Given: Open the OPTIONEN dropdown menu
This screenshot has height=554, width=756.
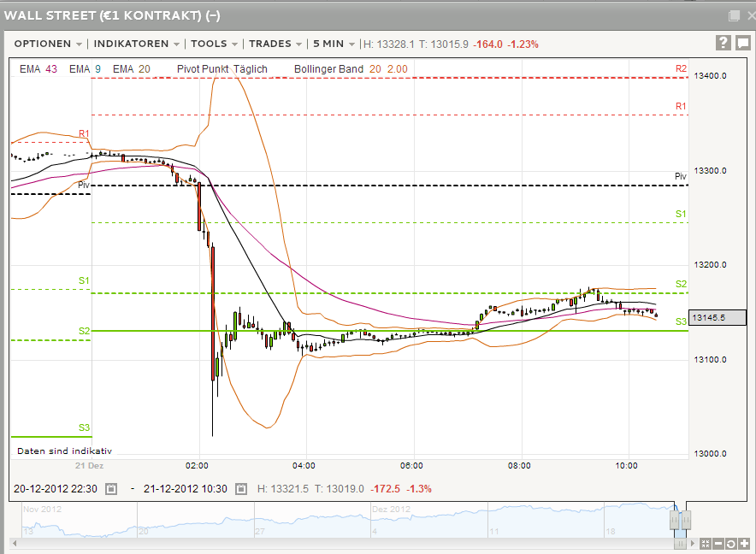Looking at the screenshot, I should (x=48, y=44).
